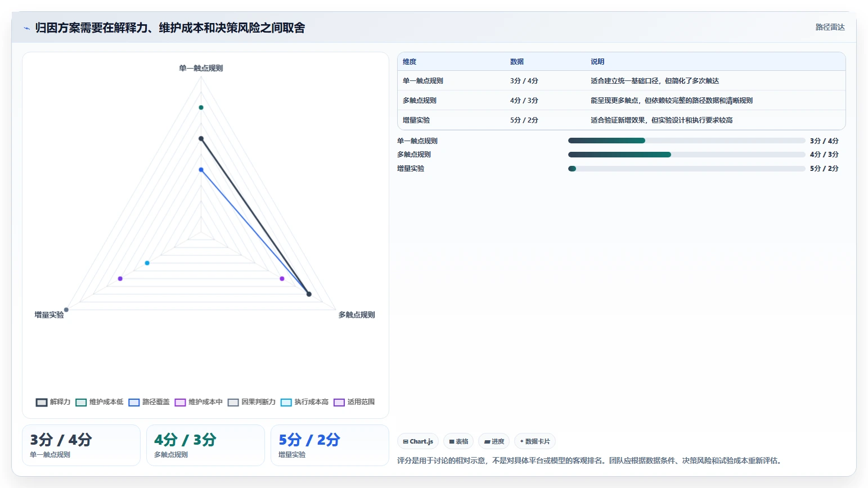The height and width of the screenshot is (488, 868).
Task: Click the lightning icon beside the title
Action: (x=26, y=28)
